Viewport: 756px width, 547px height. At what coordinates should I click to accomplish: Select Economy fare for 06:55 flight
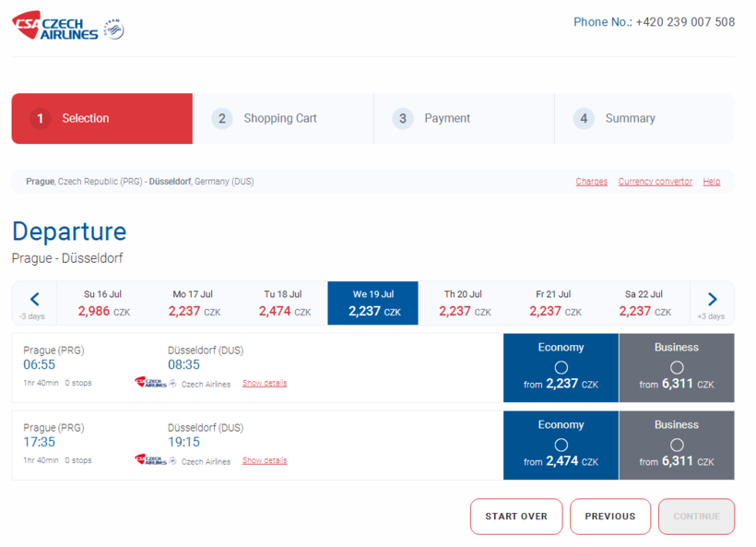[x=561, y=367]
